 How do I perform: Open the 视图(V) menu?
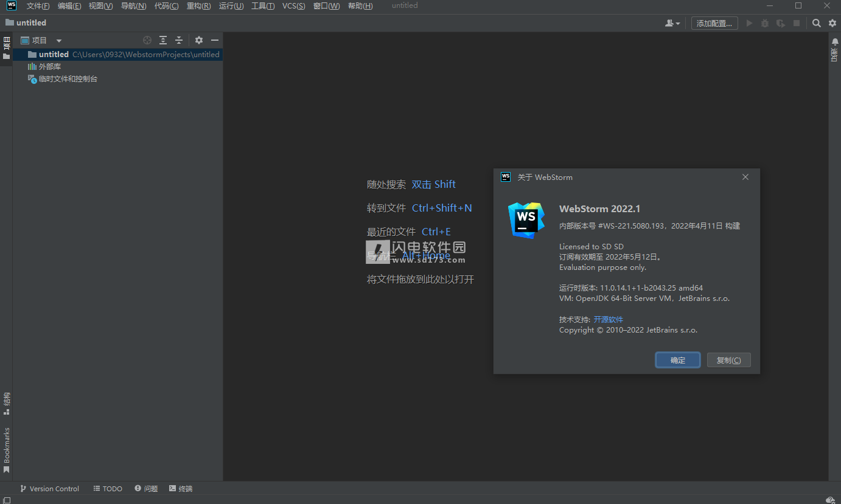(x=100, y=5)
